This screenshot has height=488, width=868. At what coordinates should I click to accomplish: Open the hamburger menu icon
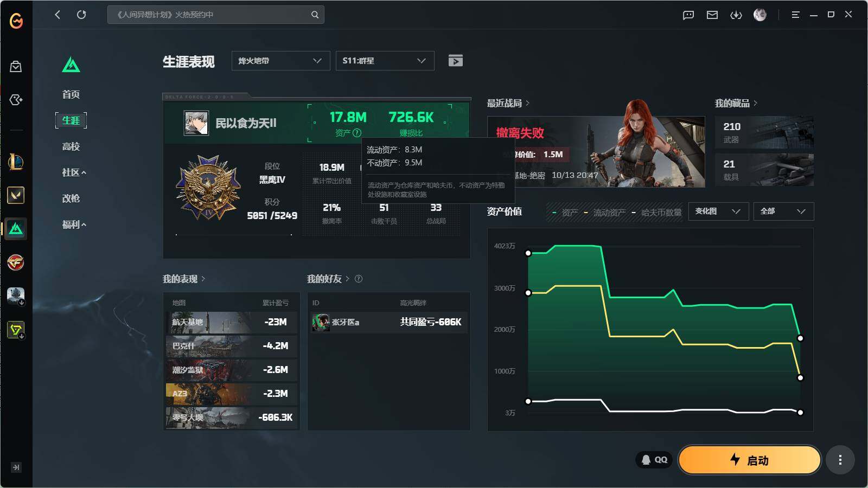795,15
